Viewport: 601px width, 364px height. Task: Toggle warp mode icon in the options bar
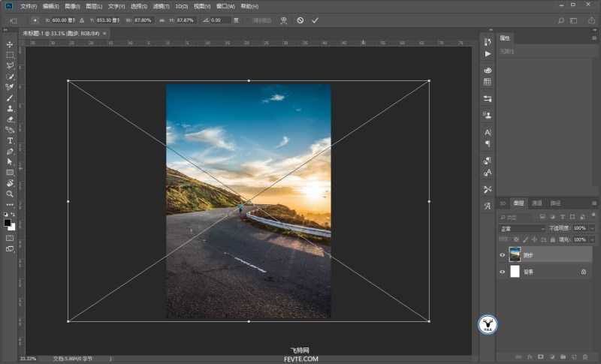pos(283,20)
